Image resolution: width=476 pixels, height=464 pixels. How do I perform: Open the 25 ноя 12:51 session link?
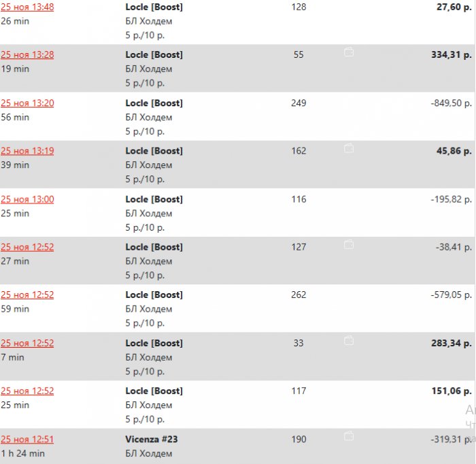(x=27, y=439)
